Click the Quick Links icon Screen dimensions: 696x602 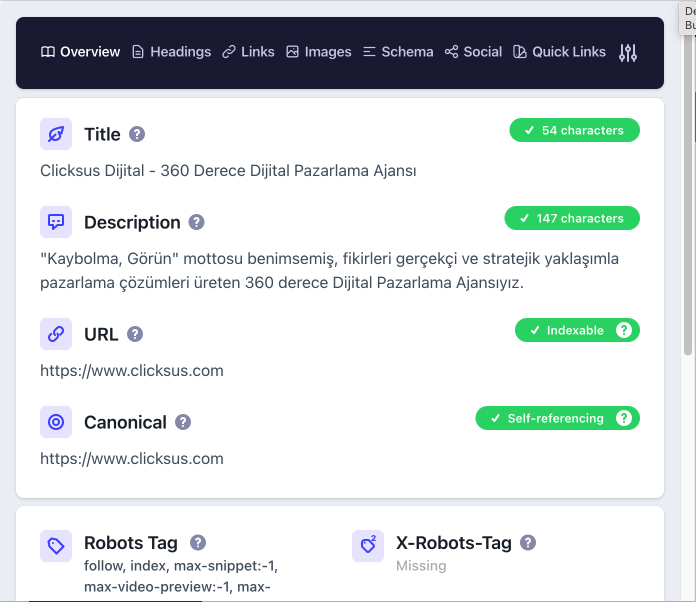click(520, 52)
